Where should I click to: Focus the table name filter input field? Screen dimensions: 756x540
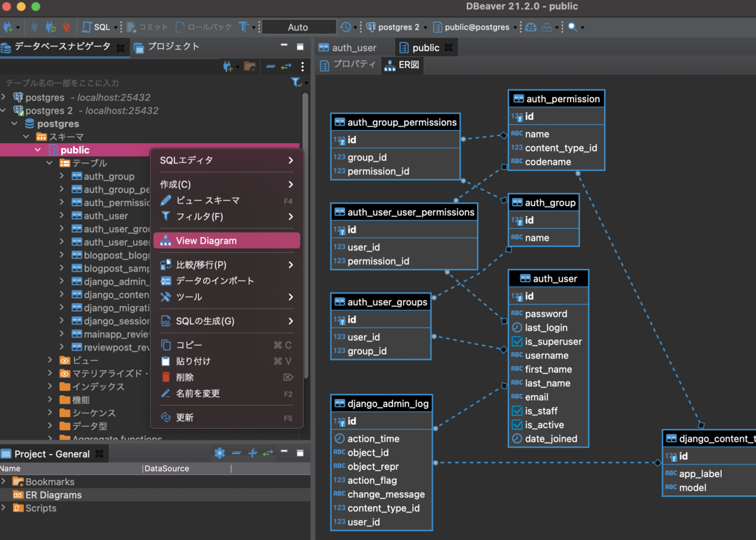pyautogui.click(x=145, y=83)
